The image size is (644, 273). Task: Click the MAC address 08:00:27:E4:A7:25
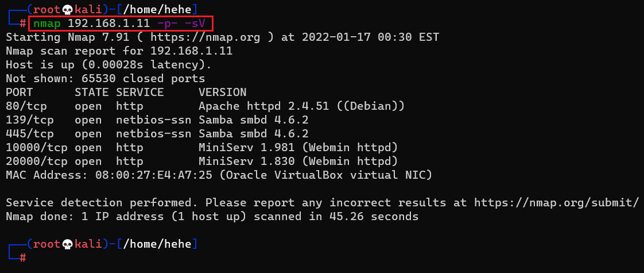[x=143, y=175]
